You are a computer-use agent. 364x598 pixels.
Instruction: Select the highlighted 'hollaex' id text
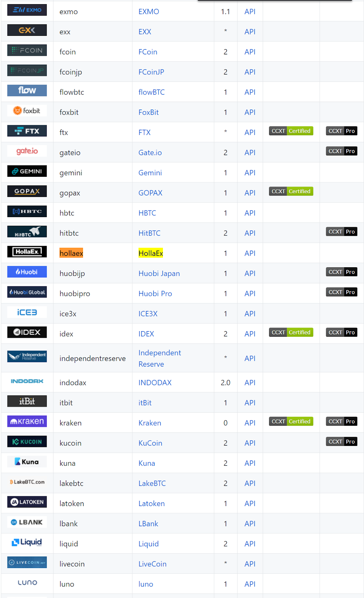point(71,253)
